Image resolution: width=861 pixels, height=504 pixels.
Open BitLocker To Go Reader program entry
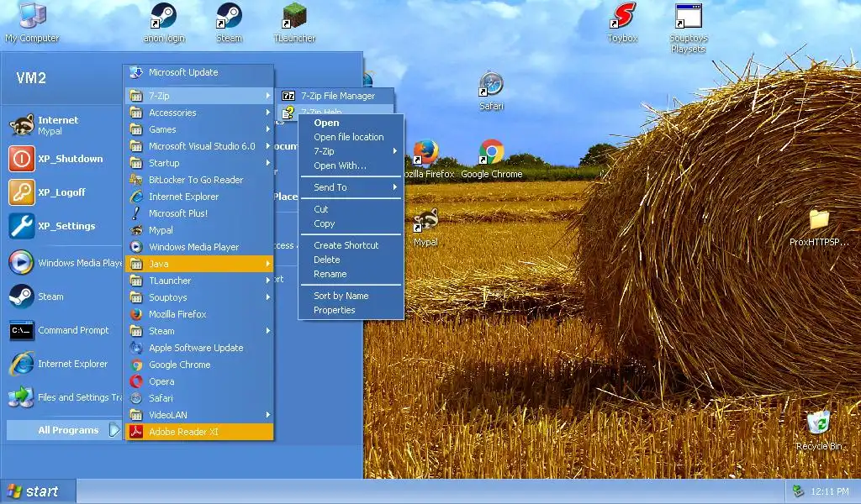click(x=198, y=180)
